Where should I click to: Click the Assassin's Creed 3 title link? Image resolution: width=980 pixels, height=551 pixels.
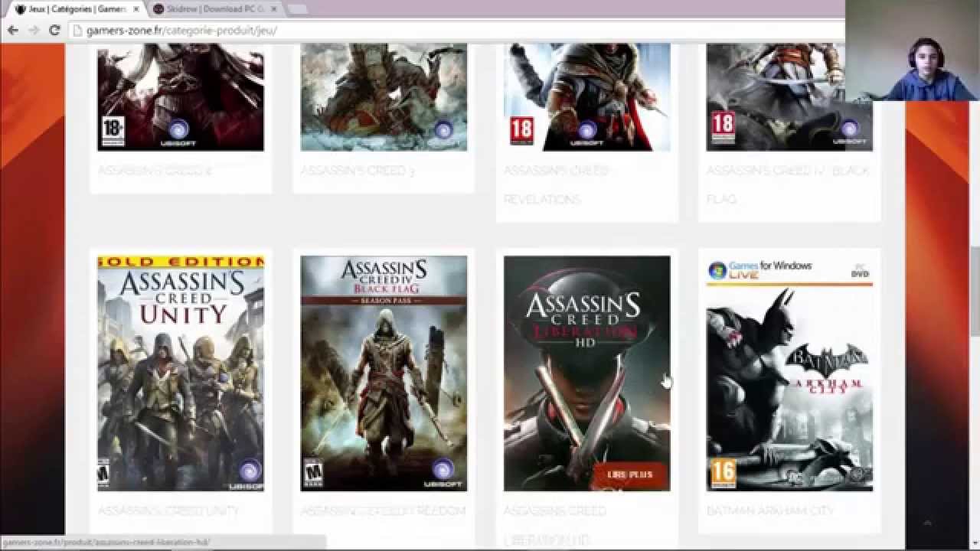point(357,171)
